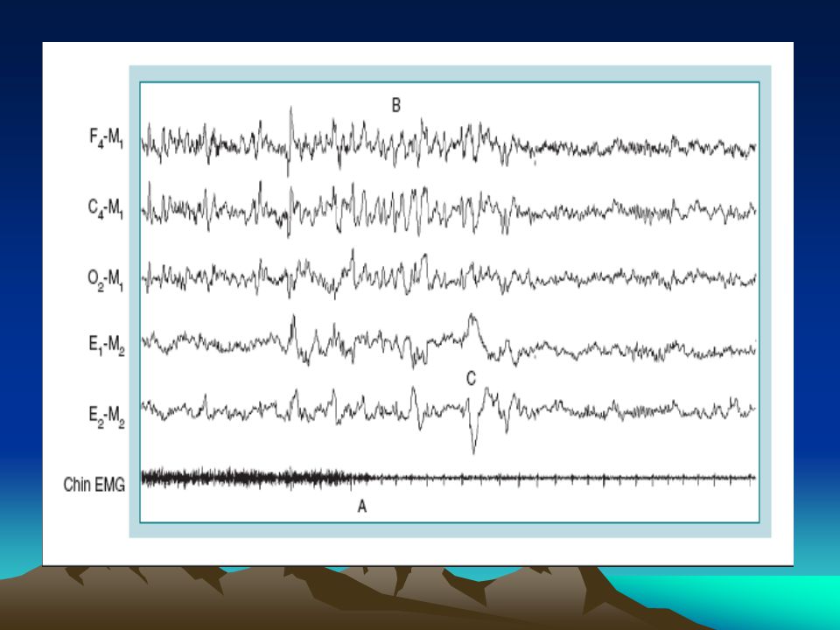Click annotation letter B above the EEG trace
This screenshot has height=630, width=840.
395,106
